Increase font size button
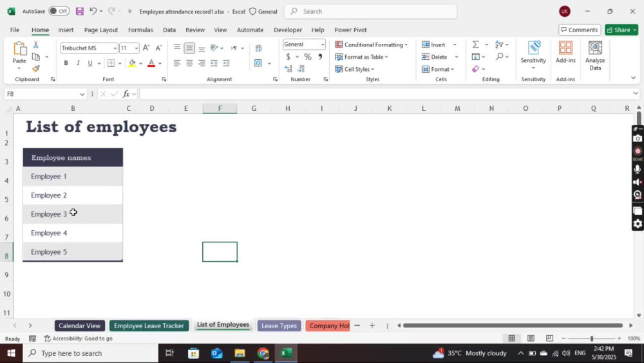The height and width of the screenshot is (363, 644). click(146, 48)
